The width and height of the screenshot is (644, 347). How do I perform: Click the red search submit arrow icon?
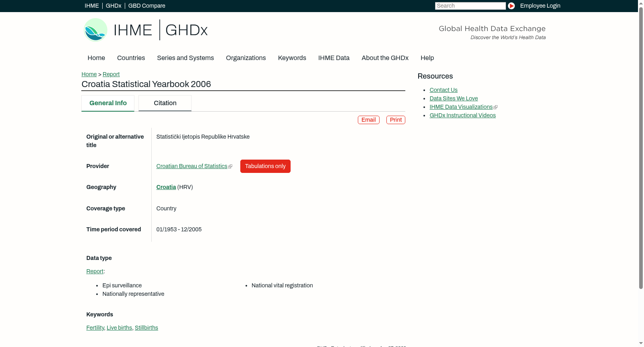click(511, 6)
